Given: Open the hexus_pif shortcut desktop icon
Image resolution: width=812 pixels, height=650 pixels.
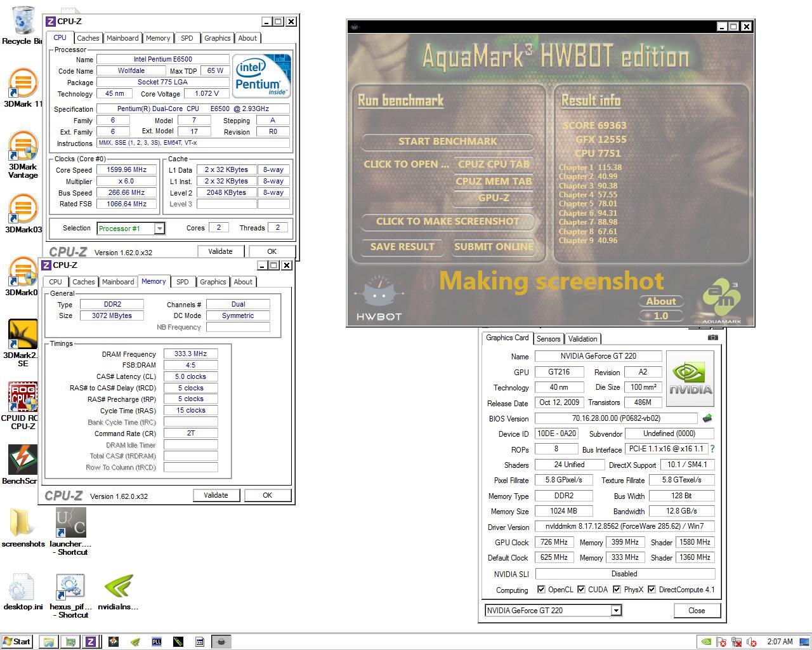Looking at the screenshot, I should (x=70, y=596).
